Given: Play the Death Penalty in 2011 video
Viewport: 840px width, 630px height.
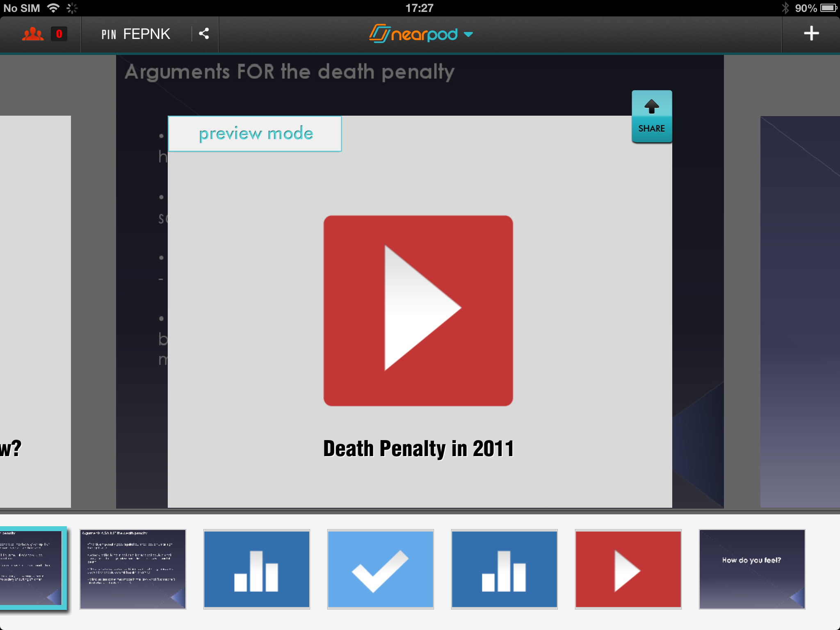Looking at the screenshot, I should [418, 310].
